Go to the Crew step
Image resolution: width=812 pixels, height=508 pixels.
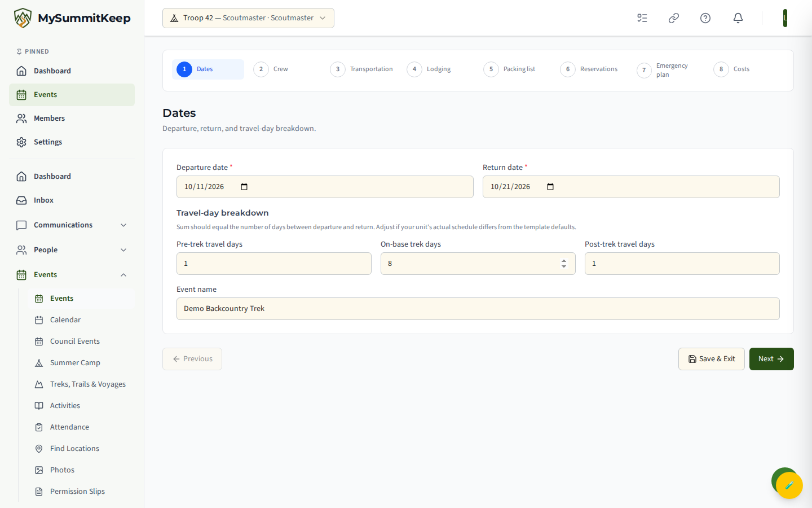coord(285,69)
